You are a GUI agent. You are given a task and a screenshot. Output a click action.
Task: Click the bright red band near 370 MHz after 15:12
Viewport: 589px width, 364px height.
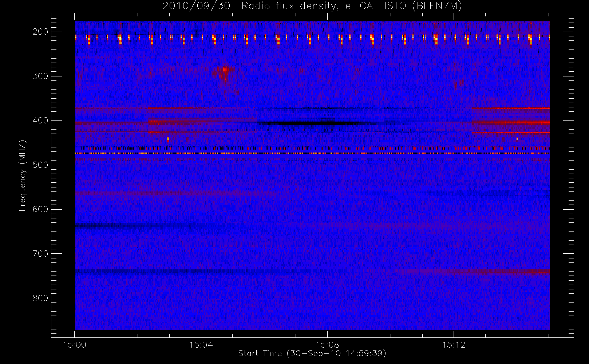511,108
